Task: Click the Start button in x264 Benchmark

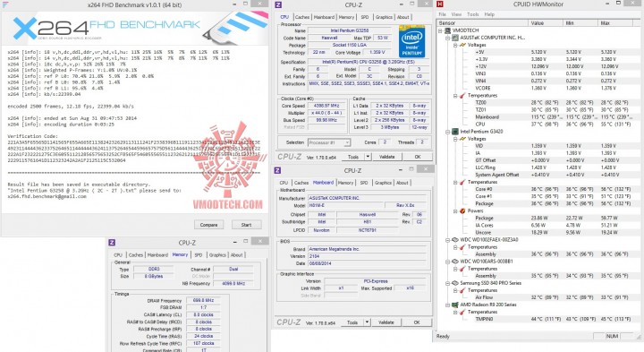Action: [x=247, y=225]
